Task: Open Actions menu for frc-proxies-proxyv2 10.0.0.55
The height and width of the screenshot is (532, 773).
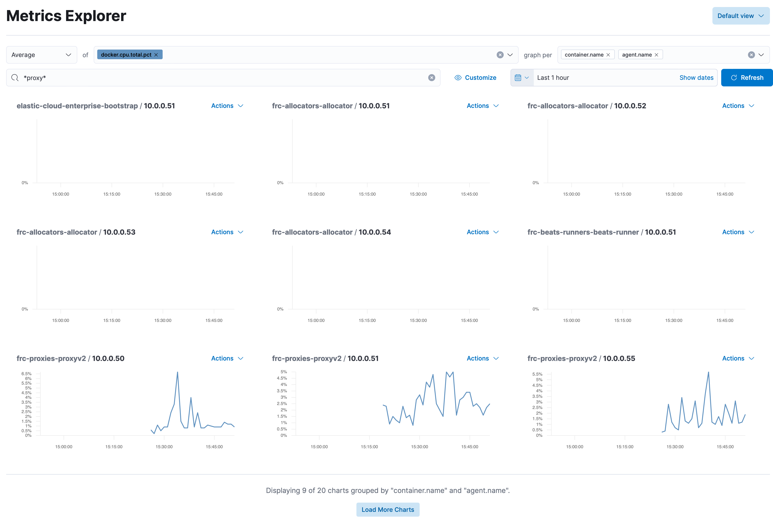Action: click(738, 358)
